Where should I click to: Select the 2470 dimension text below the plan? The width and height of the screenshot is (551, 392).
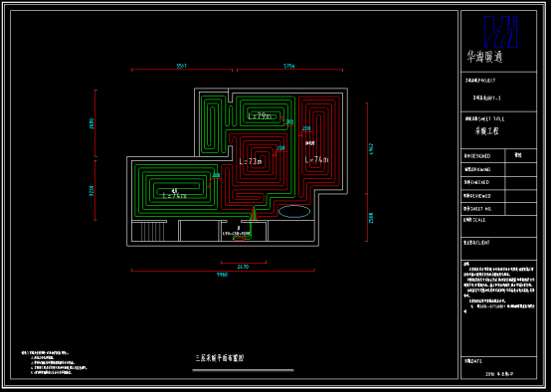pyautogui.click(x=243, y=267)
